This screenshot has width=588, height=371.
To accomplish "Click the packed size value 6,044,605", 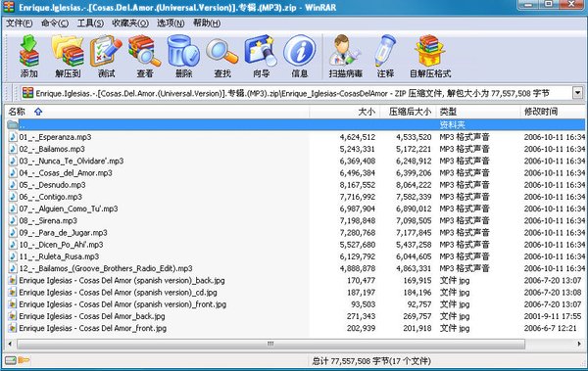I will pos(414,256).
